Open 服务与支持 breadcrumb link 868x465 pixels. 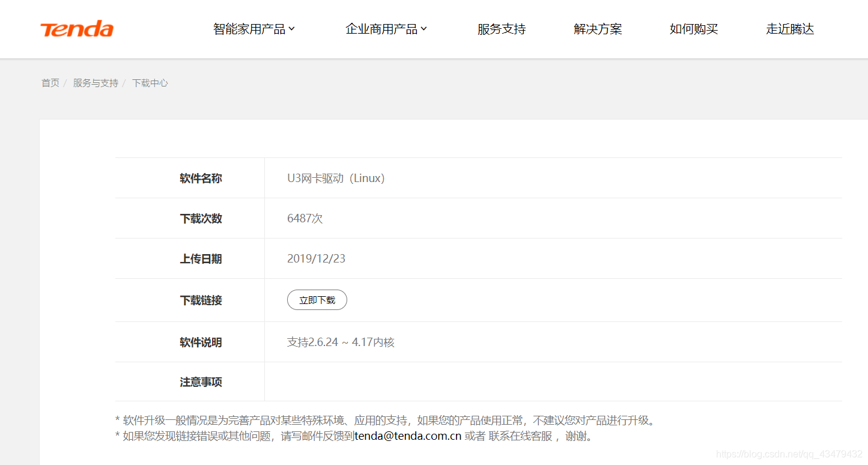[96, 83]
